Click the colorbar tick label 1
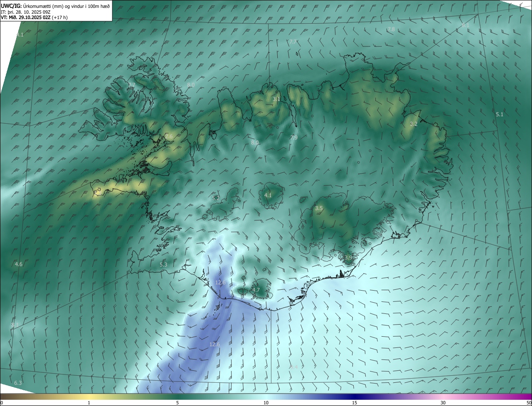 pos(89,403)
